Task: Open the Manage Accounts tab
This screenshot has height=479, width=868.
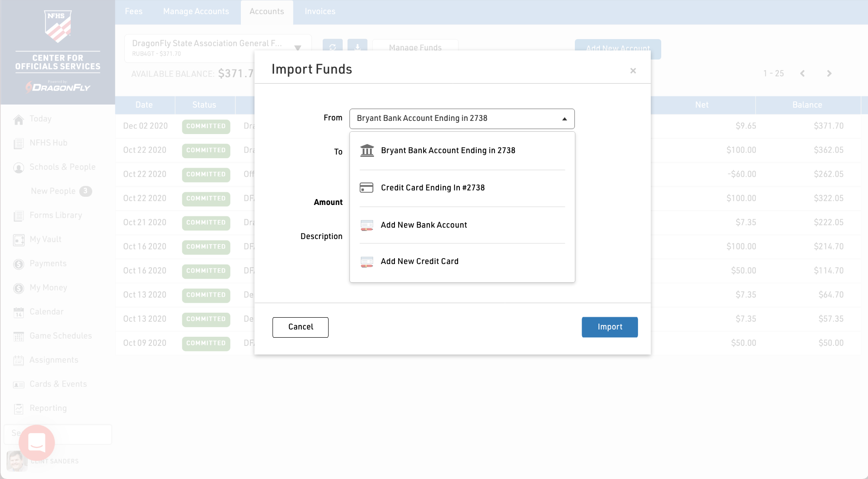Action: 196,11
